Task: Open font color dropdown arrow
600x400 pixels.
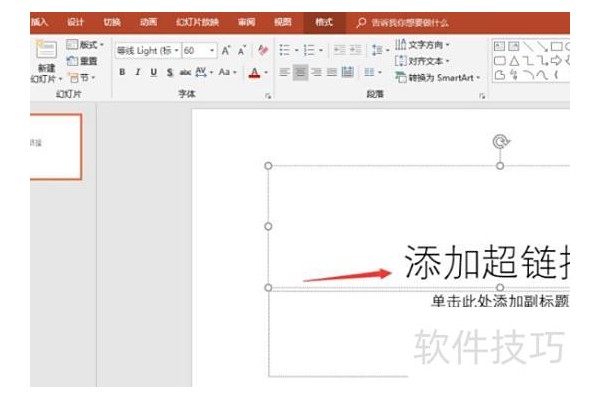Action: point(266,72)
